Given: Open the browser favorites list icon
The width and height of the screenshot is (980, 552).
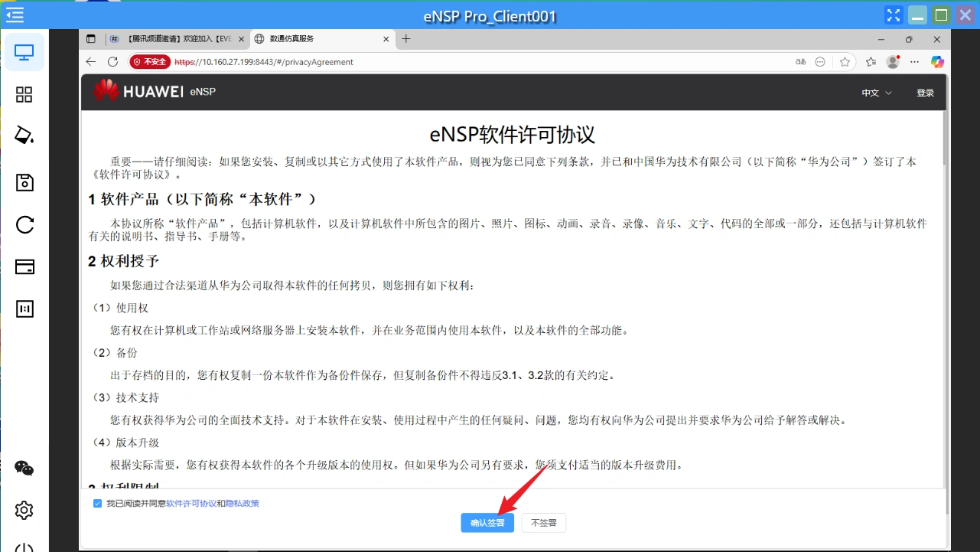Looking at the screenshot, I should [871, 62].
